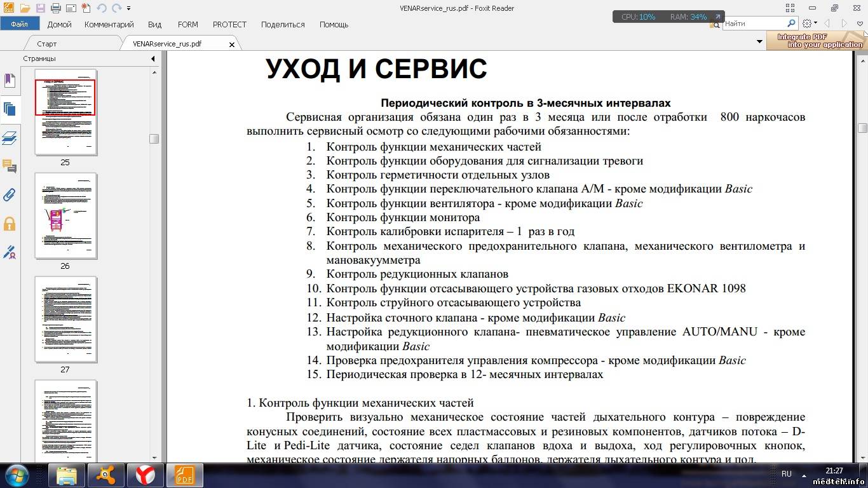Close the VENARservice_rus.pdf tab

pos(232,44)
